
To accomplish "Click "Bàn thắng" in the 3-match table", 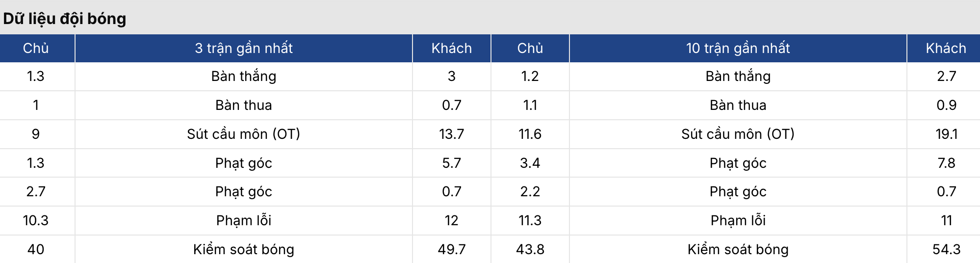I will tap(243, 76).
